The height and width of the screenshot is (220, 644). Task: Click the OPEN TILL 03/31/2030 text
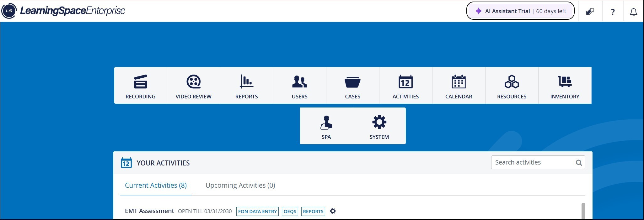(x=205, y=212)
